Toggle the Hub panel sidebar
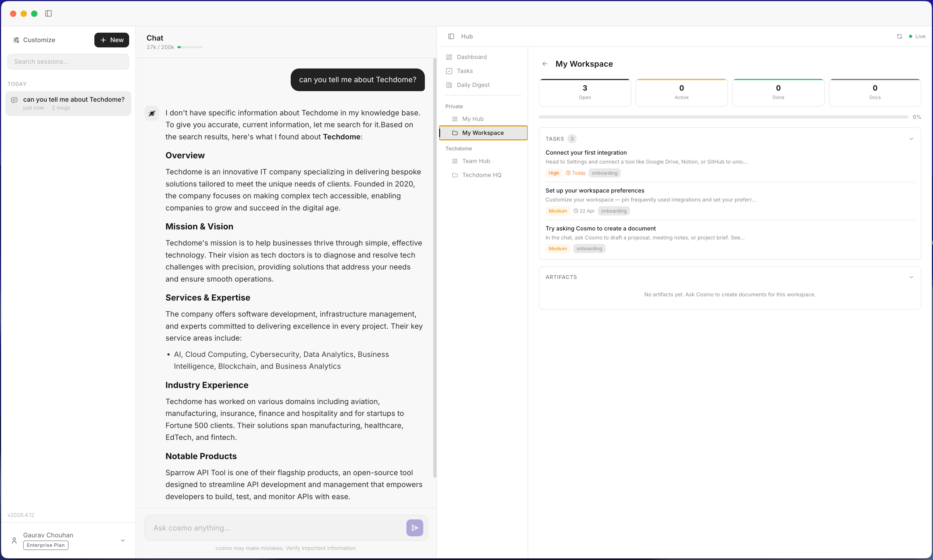 click(451, 36)
